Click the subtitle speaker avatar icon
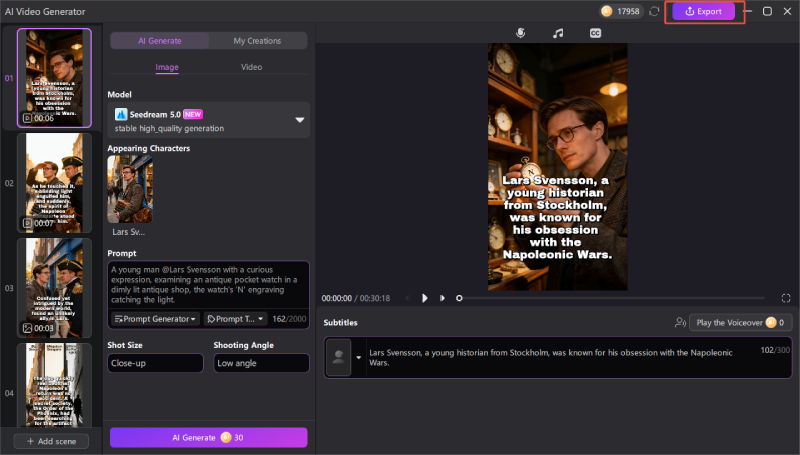 click(x=338, y=357)
